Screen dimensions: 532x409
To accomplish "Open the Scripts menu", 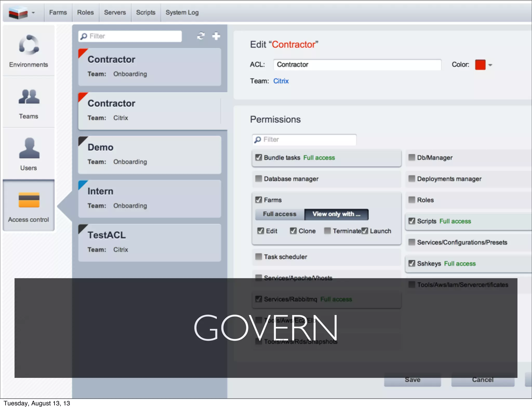I will (x=146, y=12).
